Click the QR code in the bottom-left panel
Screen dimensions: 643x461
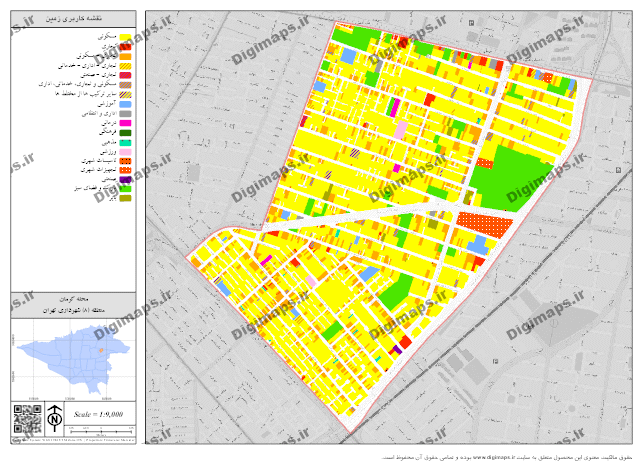tap(27, 419)
